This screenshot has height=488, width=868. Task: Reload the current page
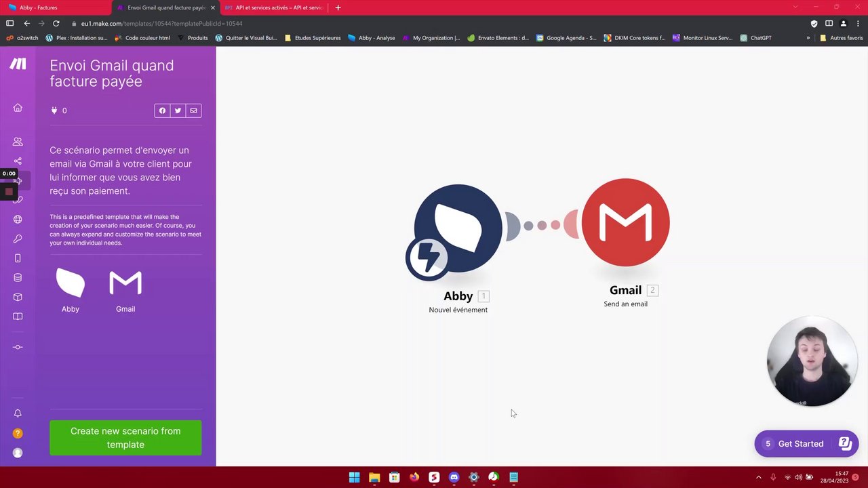(56, 23)
